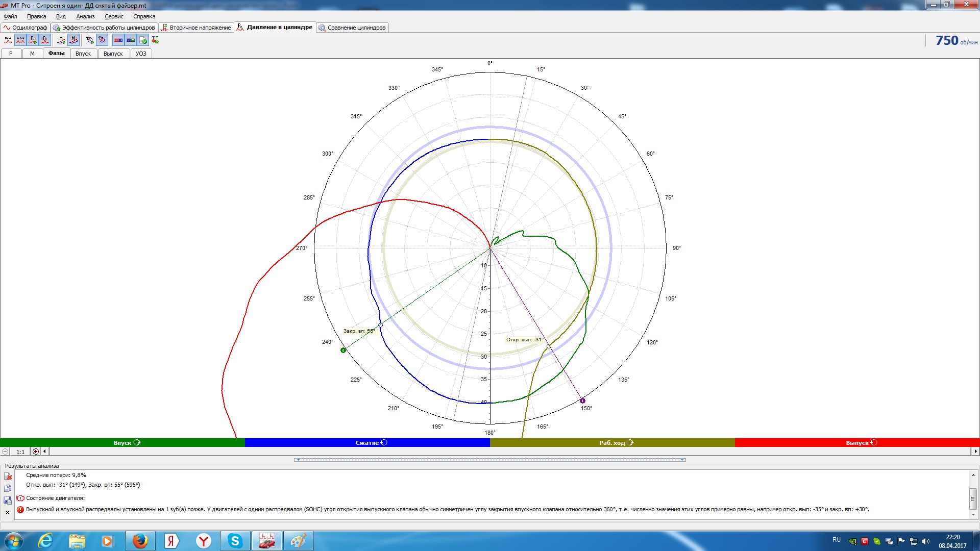The image size is (980, 551).
Task: Switch to the P sub-tab
Action: [11, 54]
